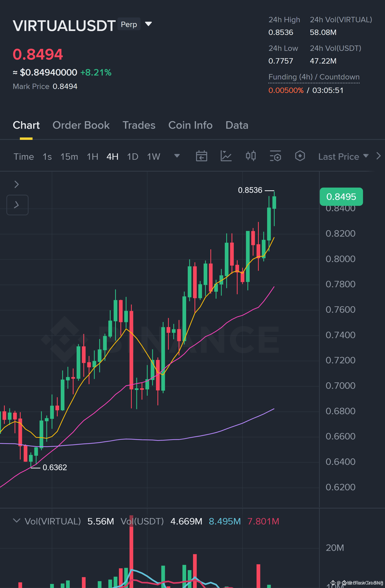Image resolution: width=385 pixels, height=588 pixels.
Task: Collapse the Vol(VIRTUAL) indicator panel
Action: (16, 520)
